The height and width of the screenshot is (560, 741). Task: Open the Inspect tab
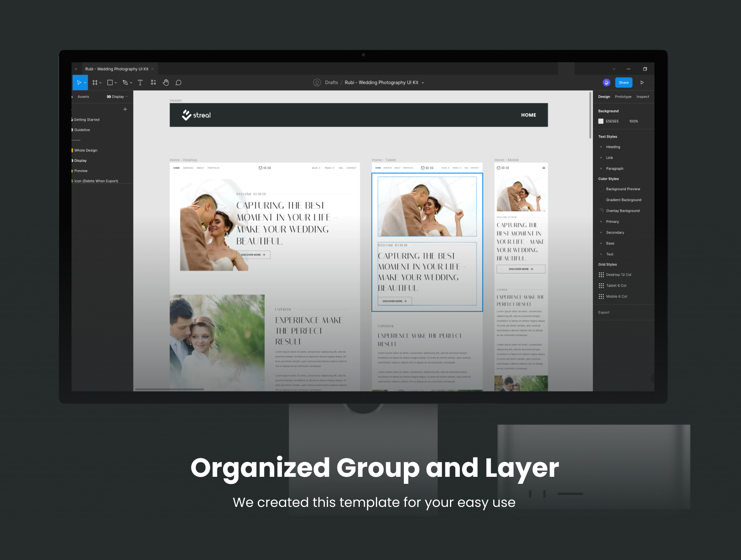pos(643,97)
